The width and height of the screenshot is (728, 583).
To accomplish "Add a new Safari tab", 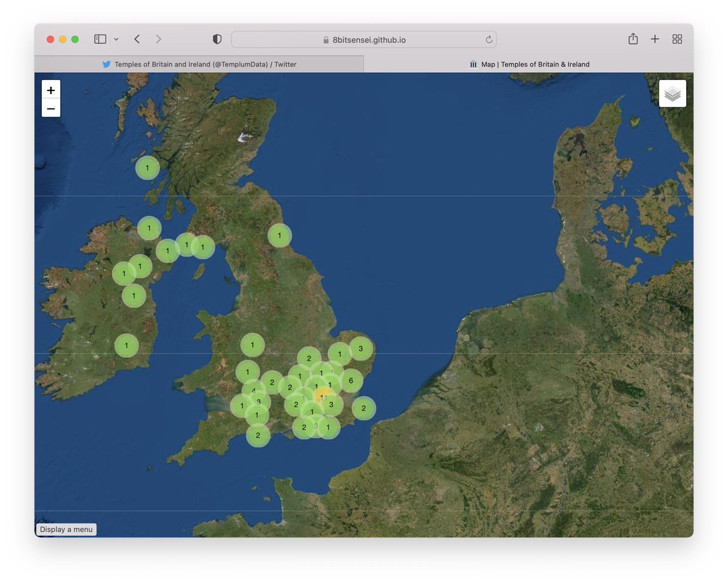I will click(655, 39).
